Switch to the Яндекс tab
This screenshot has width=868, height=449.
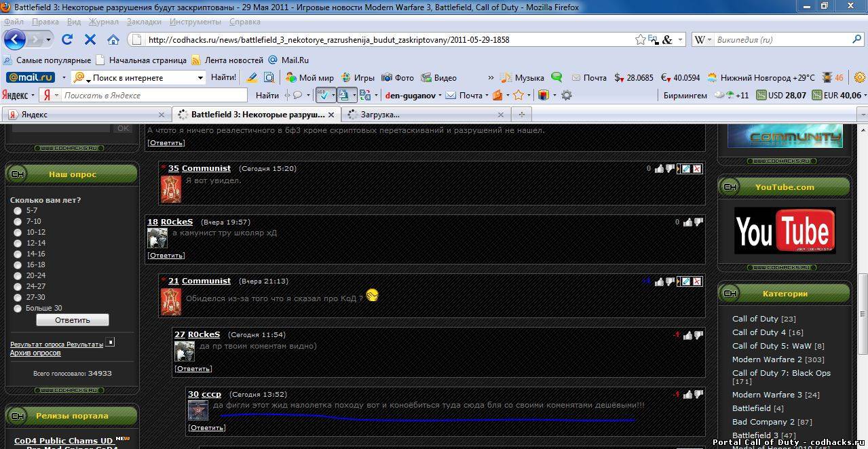pos(86,115)
